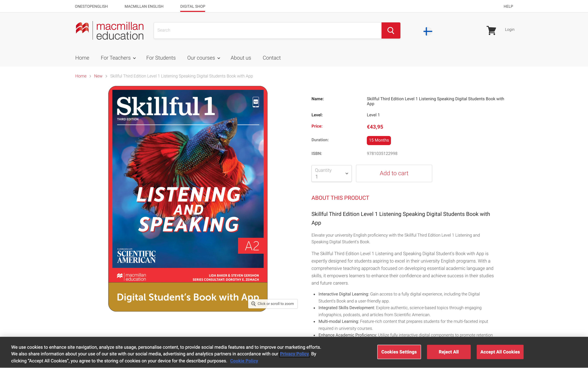Switch to the ONESTOPENGLISH site tab
The height and width of the screenshot is (368, 588).
91,6
